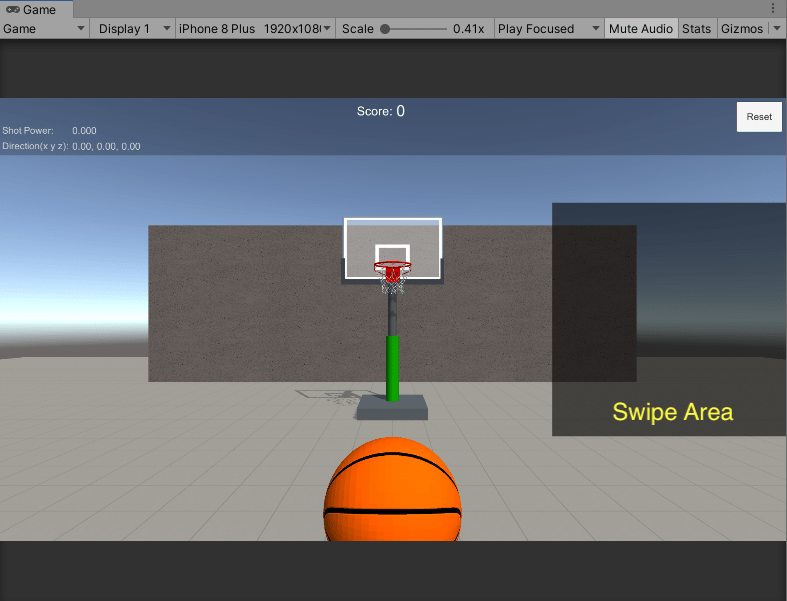Click the orange basketball
This screenshot has width=787, height=601.
coord(392,490)
